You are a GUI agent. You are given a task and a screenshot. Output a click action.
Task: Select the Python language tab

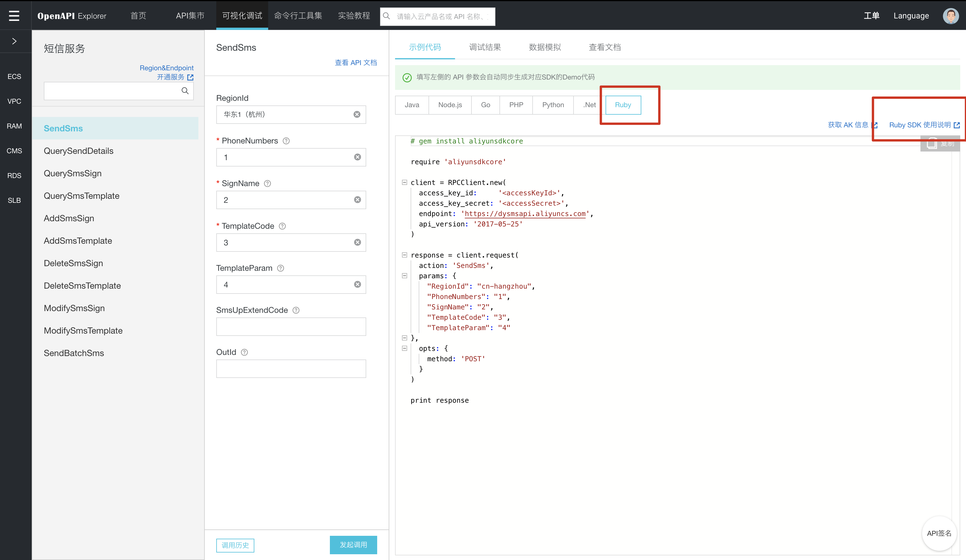click(x=552, y=105)
